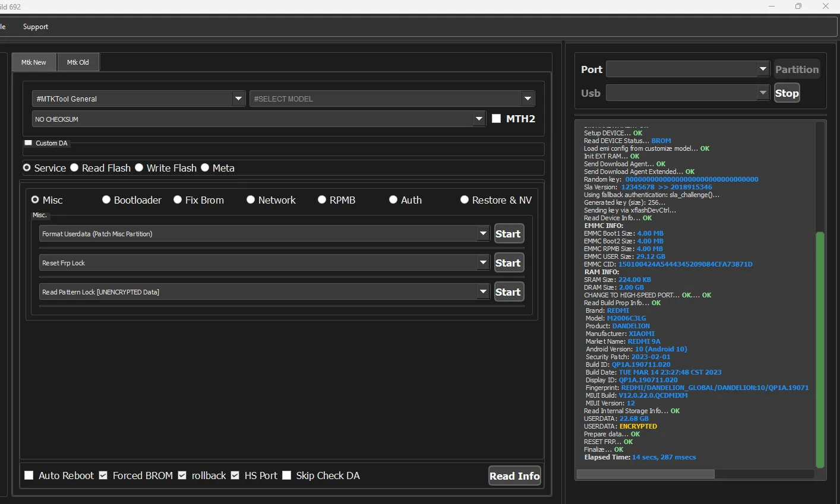Click the Read Info button
840x504 pixels.
[514, 476]
